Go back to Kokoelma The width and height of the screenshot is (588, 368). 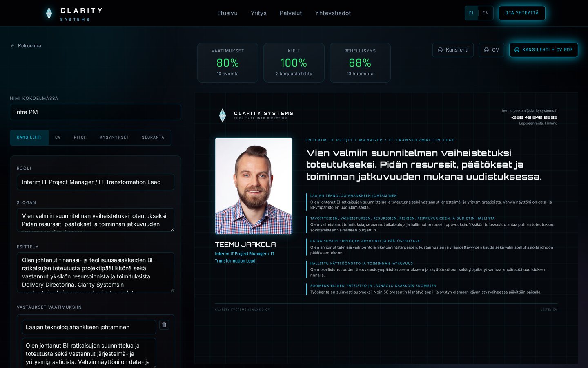[x=26, y=46]
